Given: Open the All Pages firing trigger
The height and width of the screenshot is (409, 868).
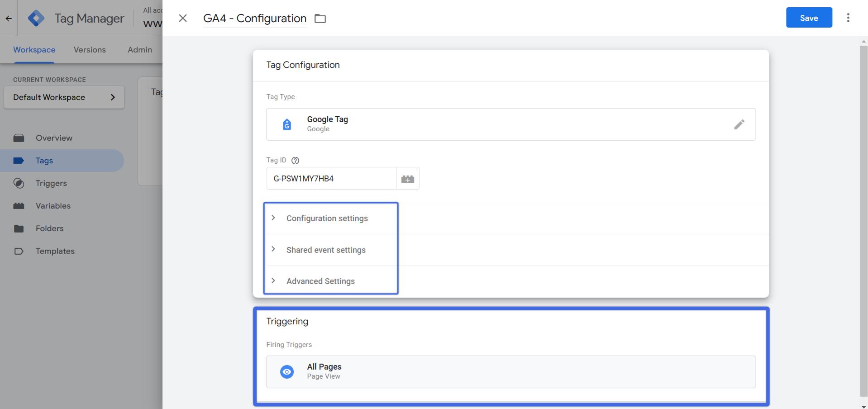Looking at the screenshot, I should coord(511,372).
